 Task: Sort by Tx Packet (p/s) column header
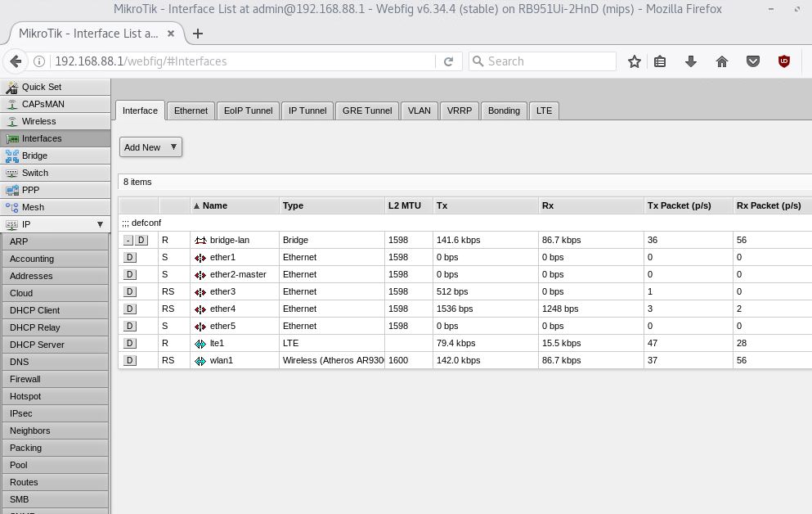click(x=689, y=205)
